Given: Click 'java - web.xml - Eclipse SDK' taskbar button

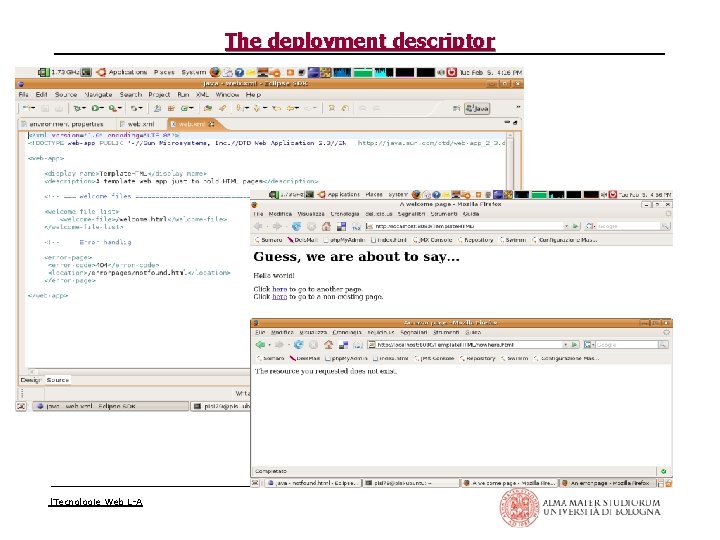Looking at the screenshot, I should tap(111, 406).
